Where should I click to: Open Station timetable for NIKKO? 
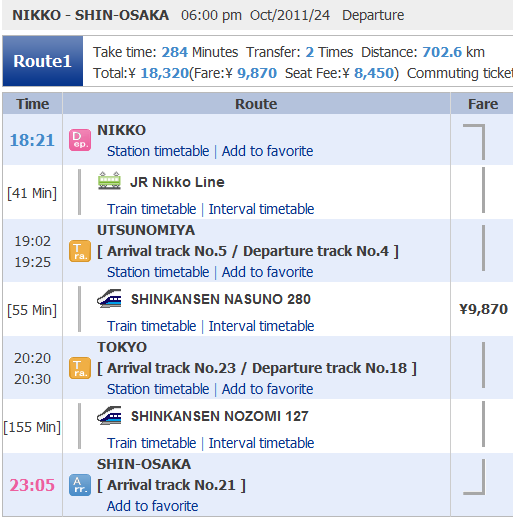pos(158,151)
